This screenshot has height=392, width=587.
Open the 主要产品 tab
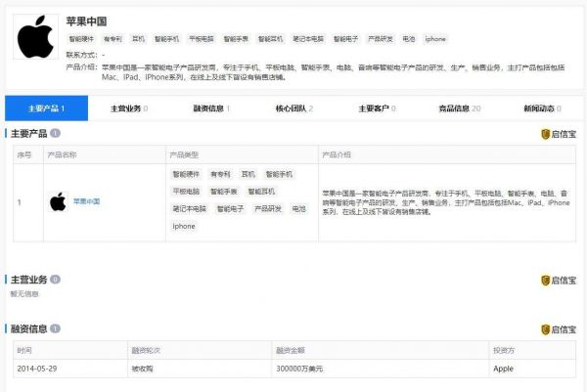(x=47, y=108)
